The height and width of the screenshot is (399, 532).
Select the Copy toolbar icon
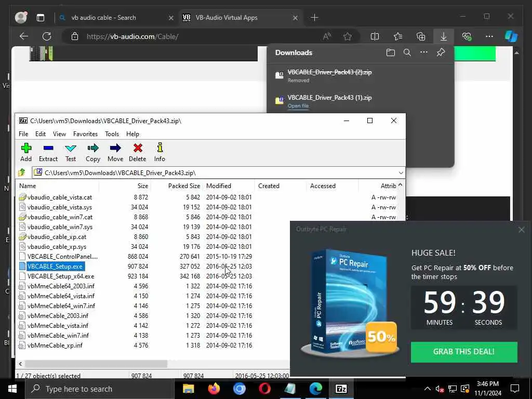pos(92,152)
